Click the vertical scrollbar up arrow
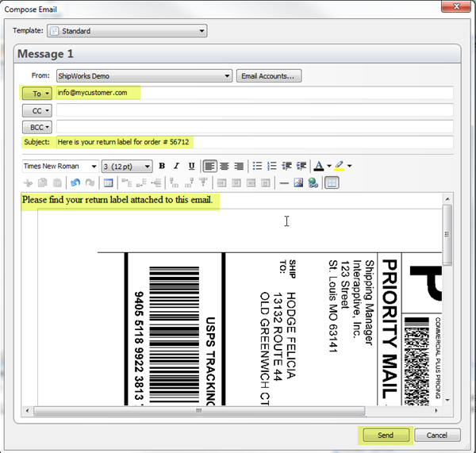Screen dimensions: 476x453 tap(447, 199)
